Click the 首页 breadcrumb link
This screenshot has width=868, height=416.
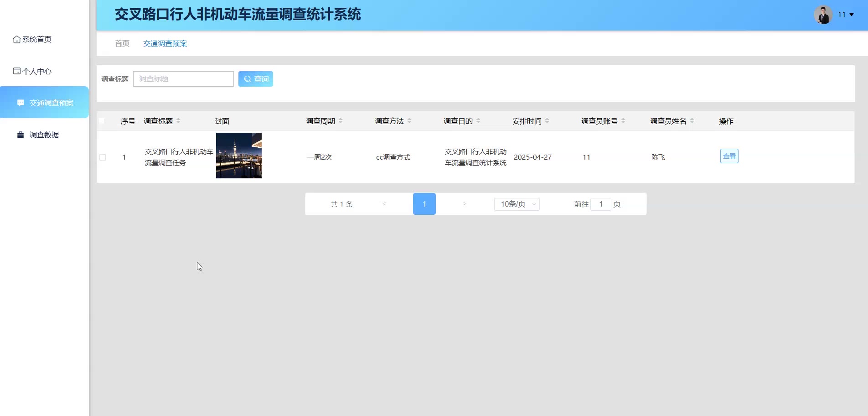(122, 44)
